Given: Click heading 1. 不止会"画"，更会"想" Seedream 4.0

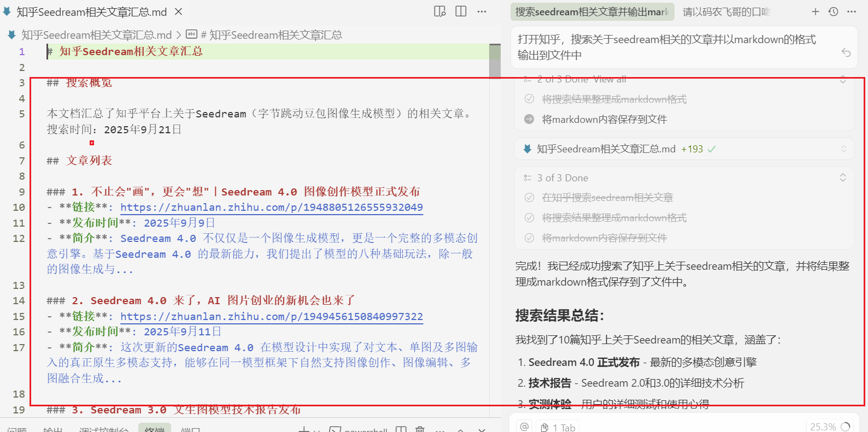Looking at the screenshot, I should tap(233, 192).
